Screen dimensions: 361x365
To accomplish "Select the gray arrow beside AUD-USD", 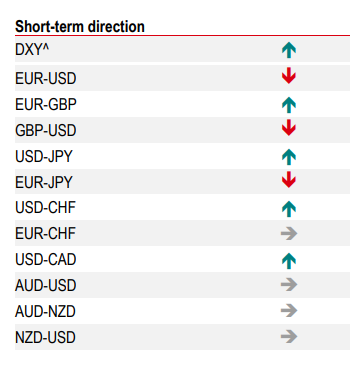I will [289, 285].
